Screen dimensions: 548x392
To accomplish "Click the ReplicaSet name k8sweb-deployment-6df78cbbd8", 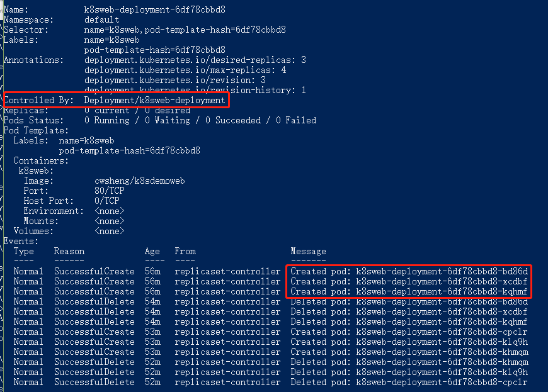I will [x=155, y=10].
